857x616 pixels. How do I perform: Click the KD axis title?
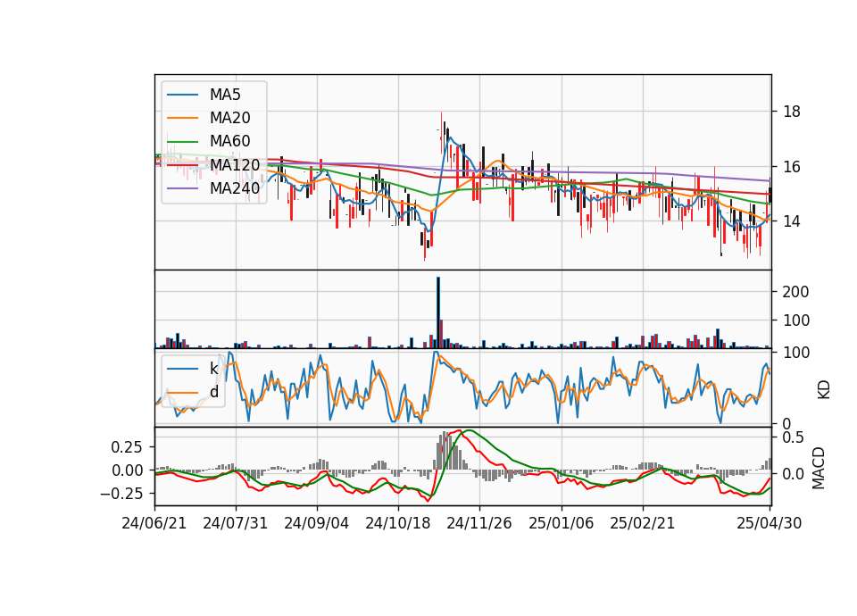823,389
